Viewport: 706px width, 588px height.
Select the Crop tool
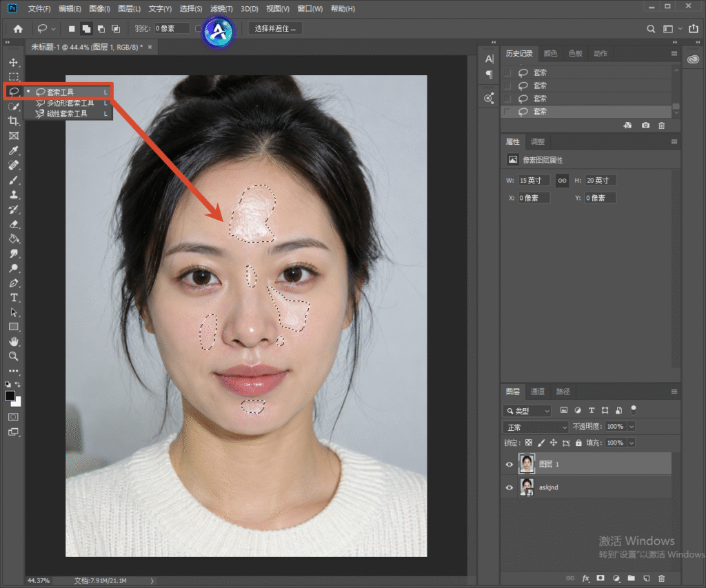click(14, 121)
